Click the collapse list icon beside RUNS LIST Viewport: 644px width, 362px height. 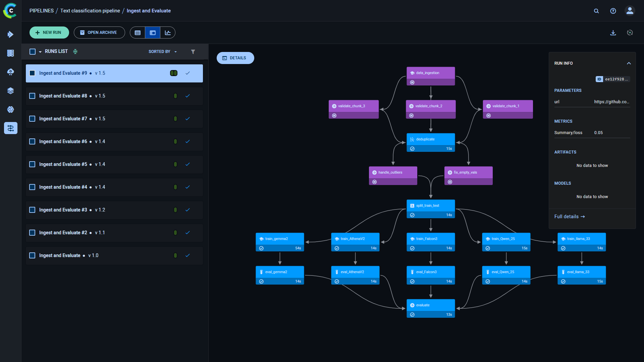75,51
